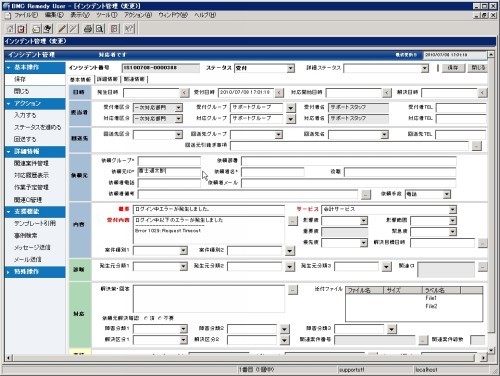This screenshot has width=500, height=376.
Task: Click the red save-form toolbar icon
Action: [x=21, y=29]
